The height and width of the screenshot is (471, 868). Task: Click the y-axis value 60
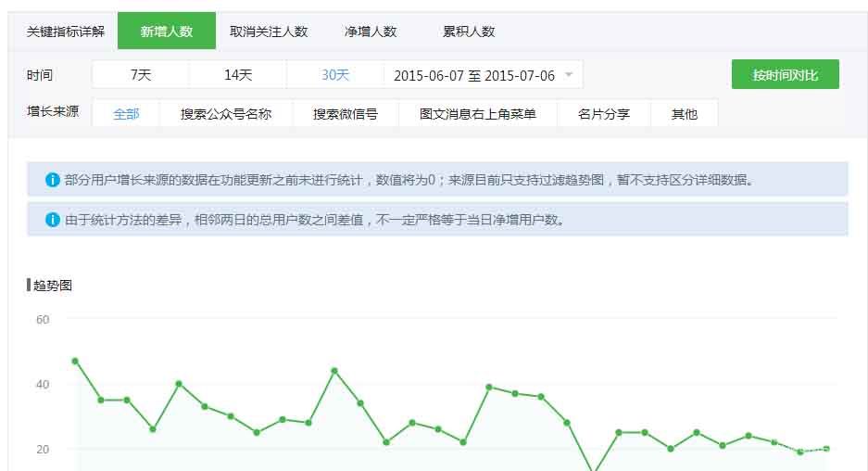click(x=43, y=320)
